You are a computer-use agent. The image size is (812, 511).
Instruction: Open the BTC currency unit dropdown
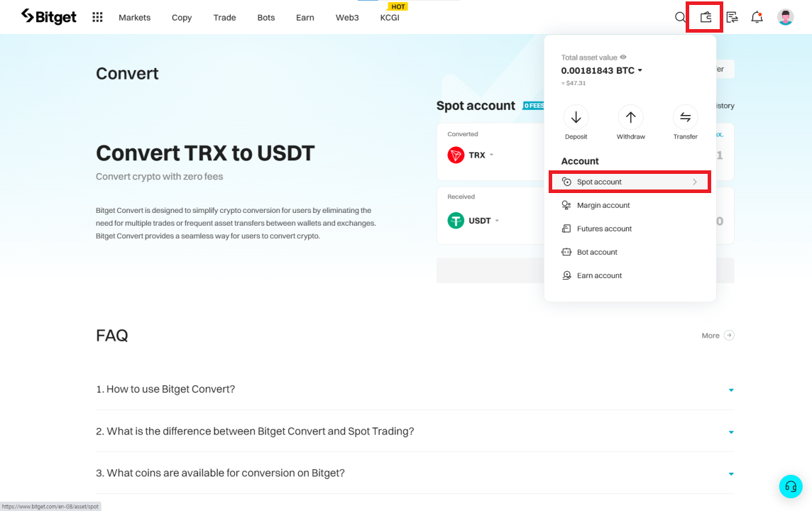point(640,70)
